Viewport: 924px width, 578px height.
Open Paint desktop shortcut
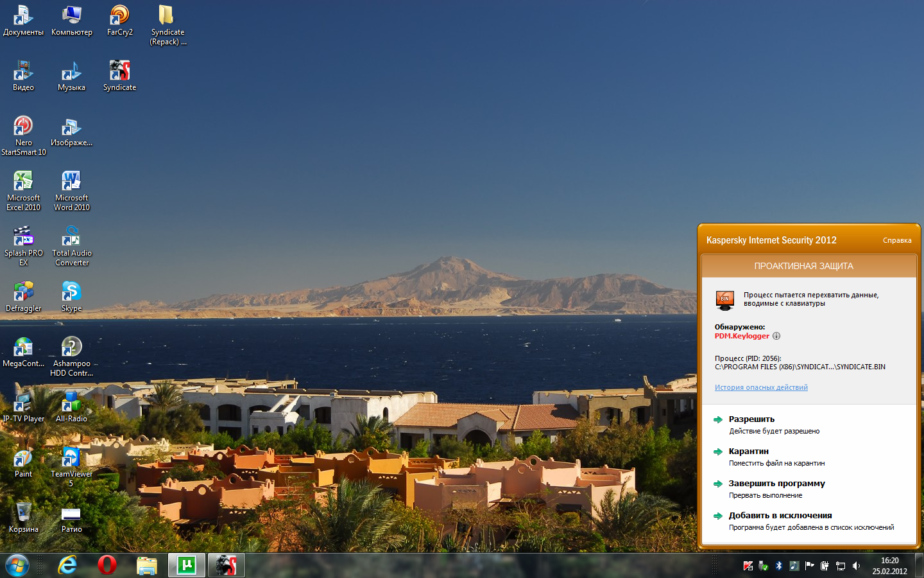coord(23,462)
